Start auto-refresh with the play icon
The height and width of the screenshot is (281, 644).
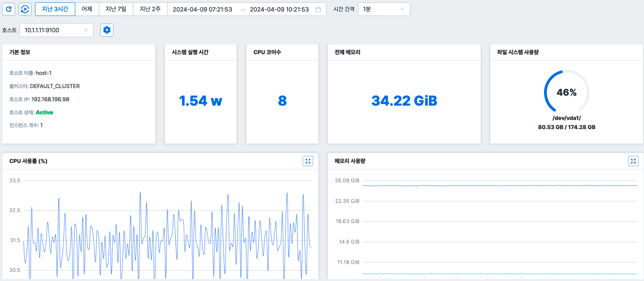[x=25, y=9]
